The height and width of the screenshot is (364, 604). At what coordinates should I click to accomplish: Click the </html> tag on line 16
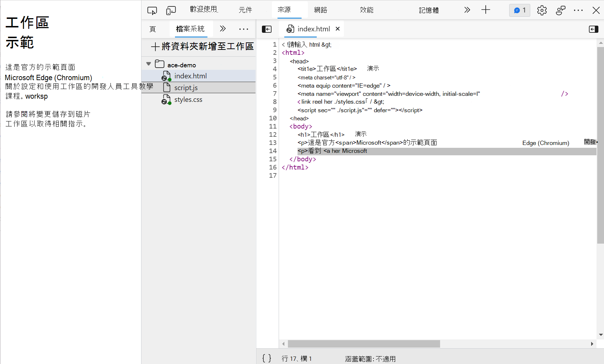[295, 167]
